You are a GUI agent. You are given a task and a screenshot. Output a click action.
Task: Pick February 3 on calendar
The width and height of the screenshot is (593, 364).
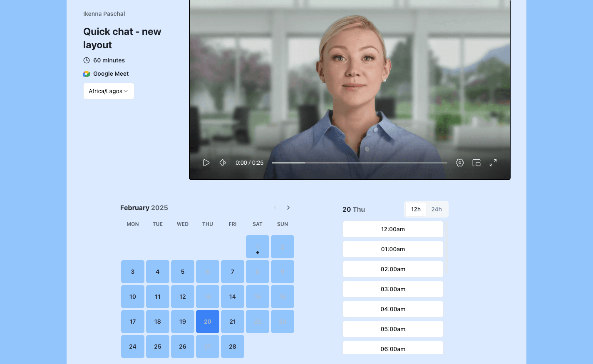[133, 272]
